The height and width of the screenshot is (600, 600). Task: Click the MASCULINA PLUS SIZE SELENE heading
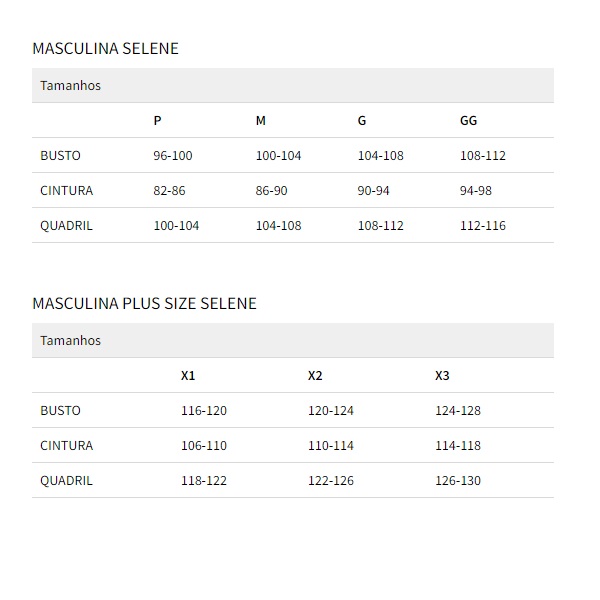144,303
